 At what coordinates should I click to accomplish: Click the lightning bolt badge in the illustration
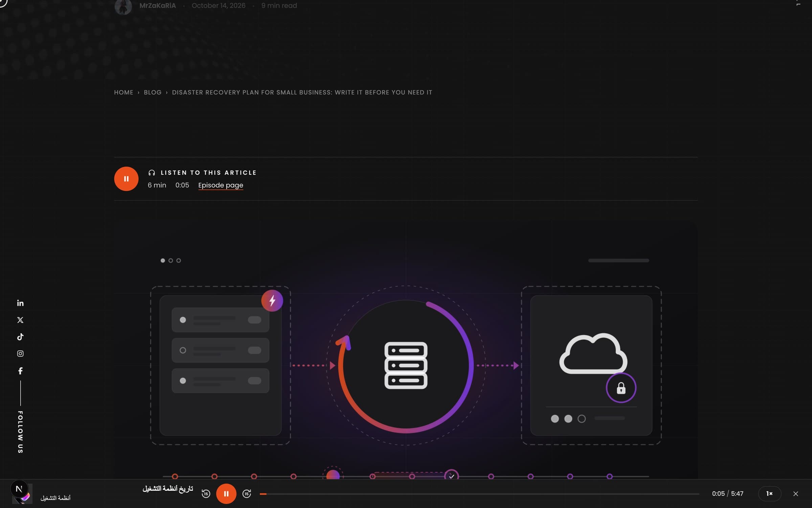click(272, 301)
